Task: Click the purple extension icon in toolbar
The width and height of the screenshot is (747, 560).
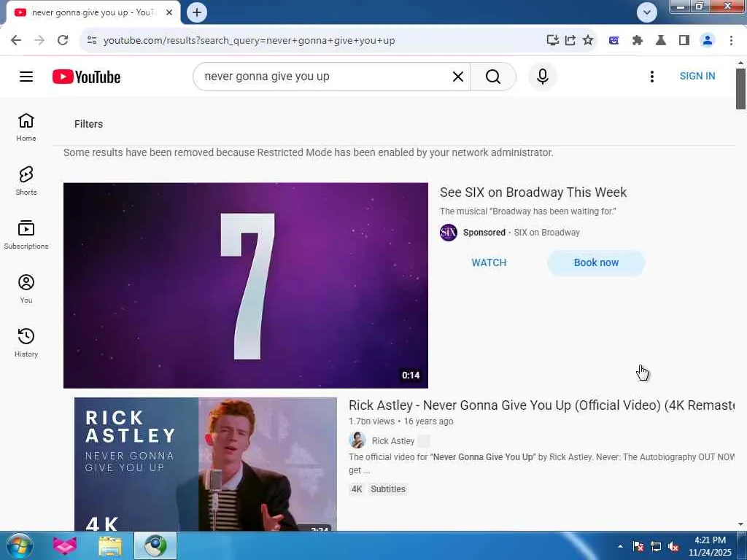Action: [x=614, y=41]
